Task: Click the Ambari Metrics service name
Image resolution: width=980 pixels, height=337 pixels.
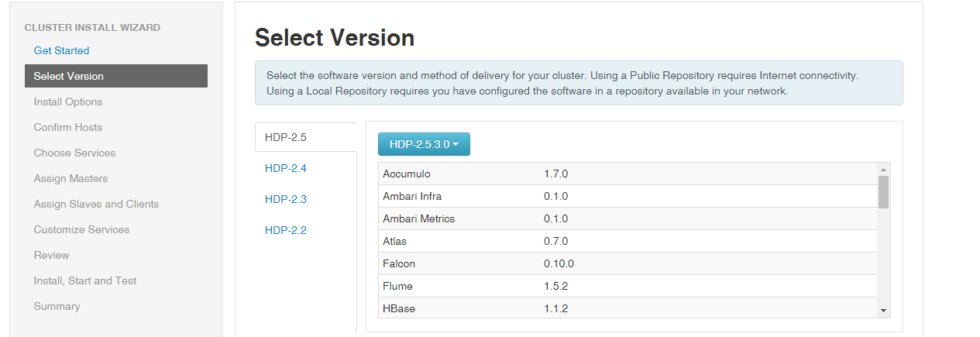Action: pos(418,218)
